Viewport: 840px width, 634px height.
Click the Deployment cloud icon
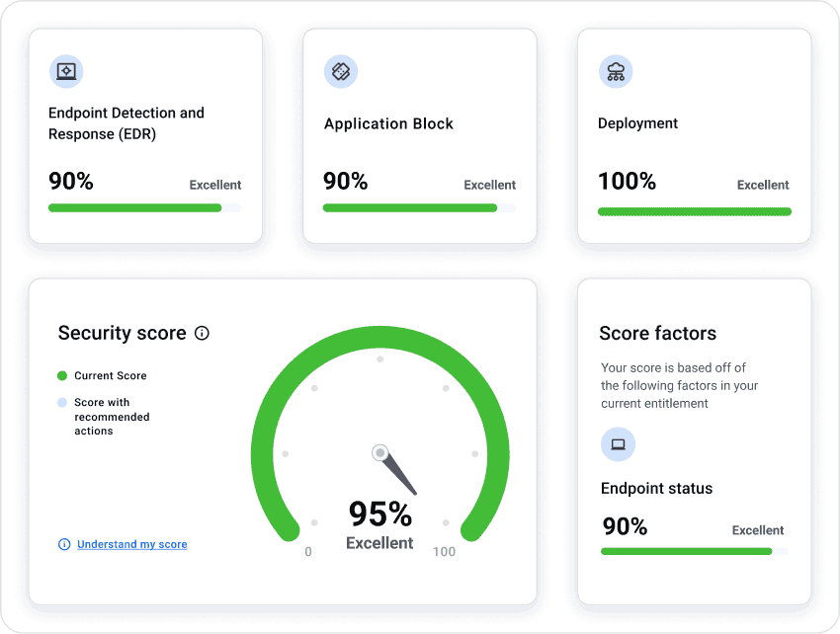pos(616,71)
